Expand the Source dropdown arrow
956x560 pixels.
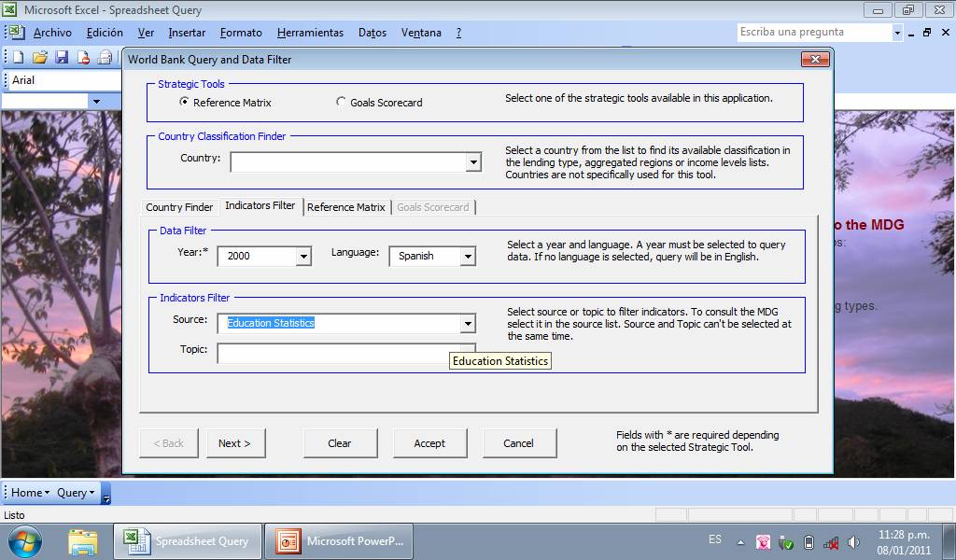click(468, 324)
